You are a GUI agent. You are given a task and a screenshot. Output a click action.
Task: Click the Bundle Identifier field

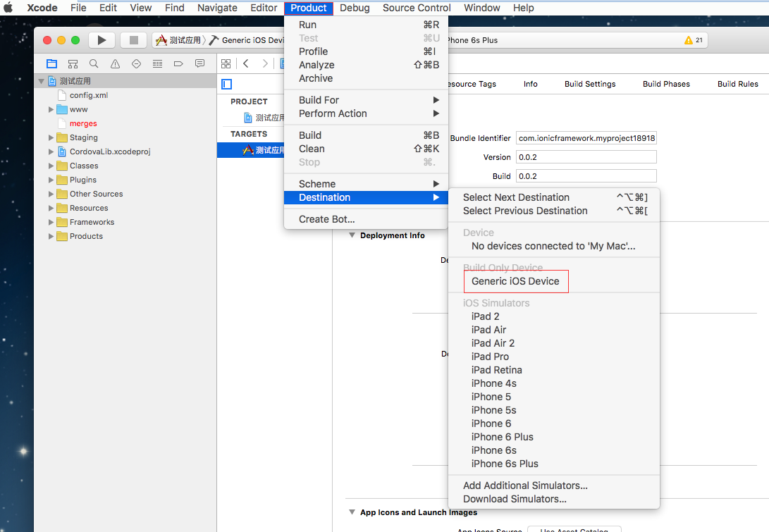point(586,138)
